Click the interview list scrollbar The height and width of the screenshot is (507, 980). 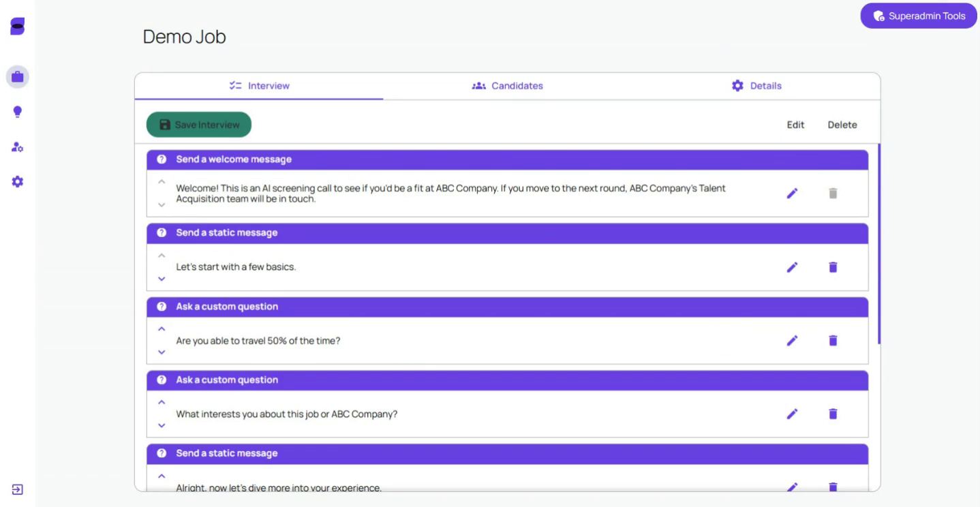[879, 244]
